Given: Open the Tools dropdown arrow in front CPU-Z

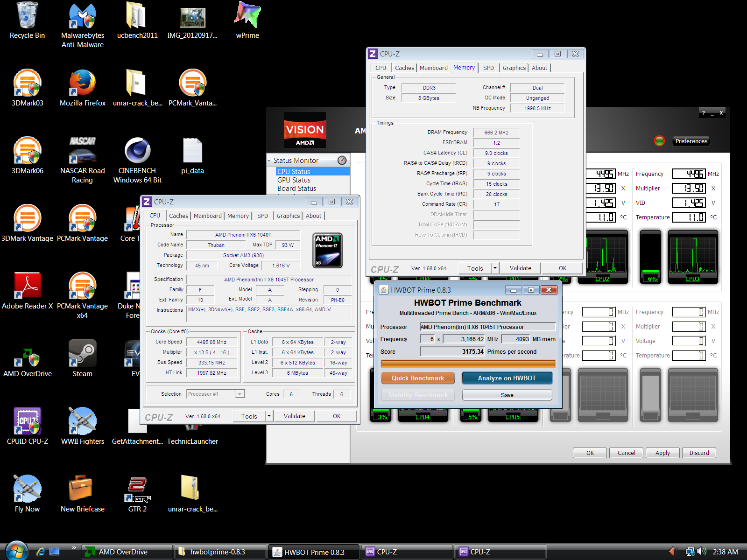Looking at the screenshot, I should [269, 416].
